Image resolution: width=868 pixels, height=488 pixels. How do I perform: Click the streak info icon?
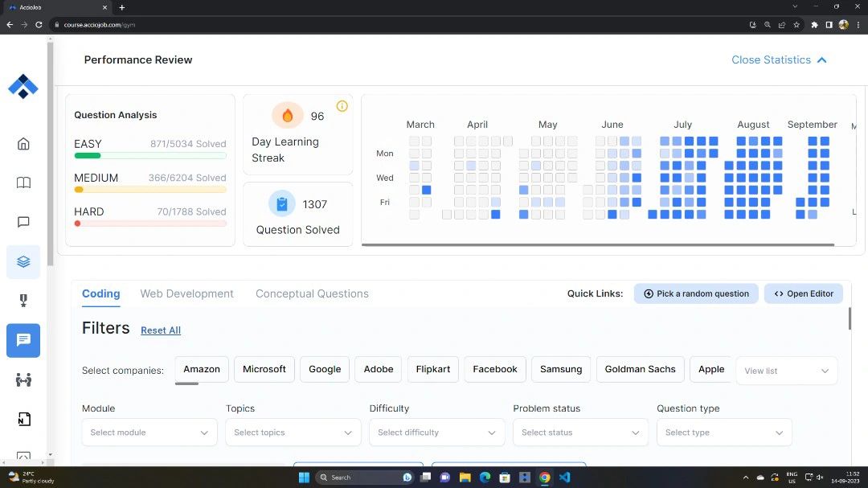(x=342, y=106)
